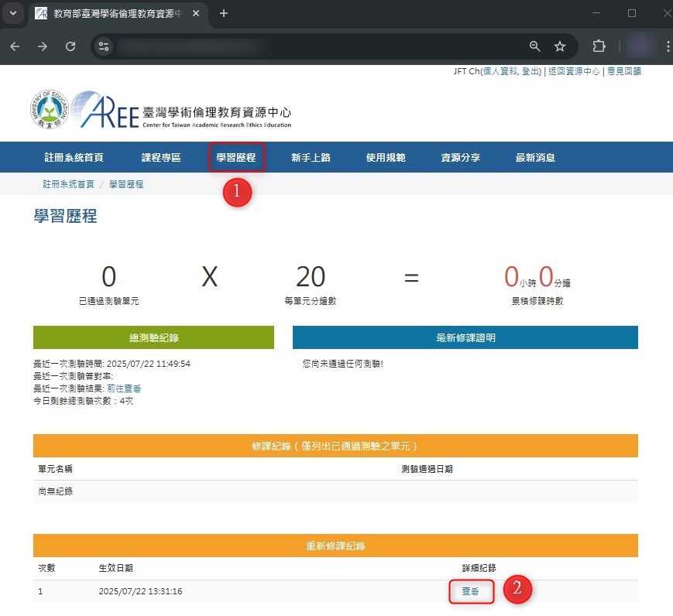Click the 每單元分鐘數 value 20
673x616 pixels.
[311, 277]
